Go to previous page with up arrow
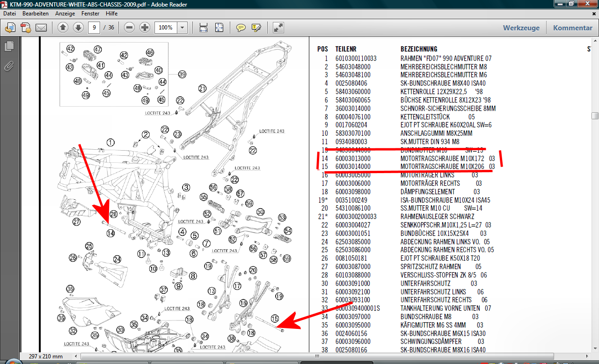This screenshot has width=599, height=364. click(x=63, y=28)
